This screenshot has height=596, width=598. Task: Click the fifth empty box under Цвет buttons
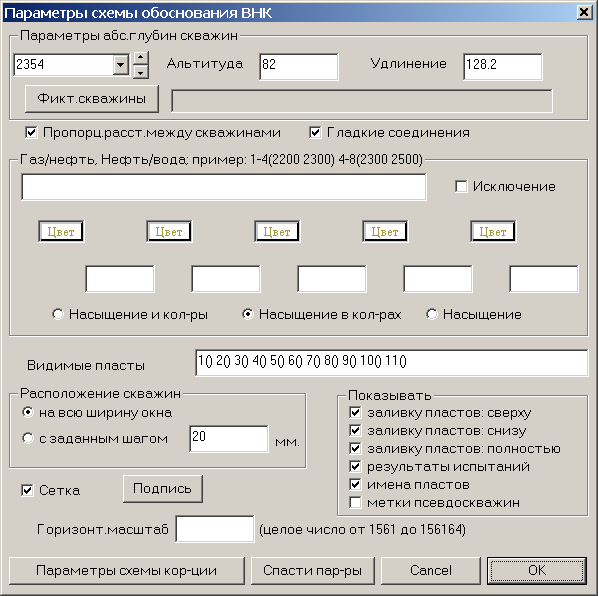(544, 279)
